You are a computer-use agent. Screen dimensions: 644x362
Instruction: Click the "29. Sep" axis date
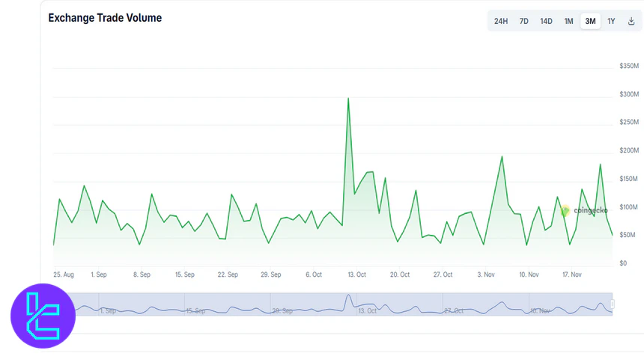coord(270,274)
